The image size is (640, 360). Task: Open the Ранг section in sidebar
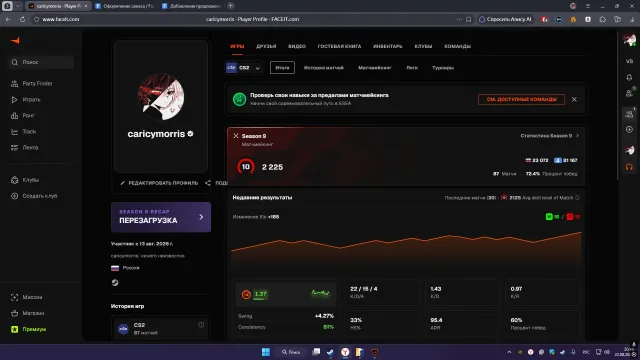click(x=23, y=116)
